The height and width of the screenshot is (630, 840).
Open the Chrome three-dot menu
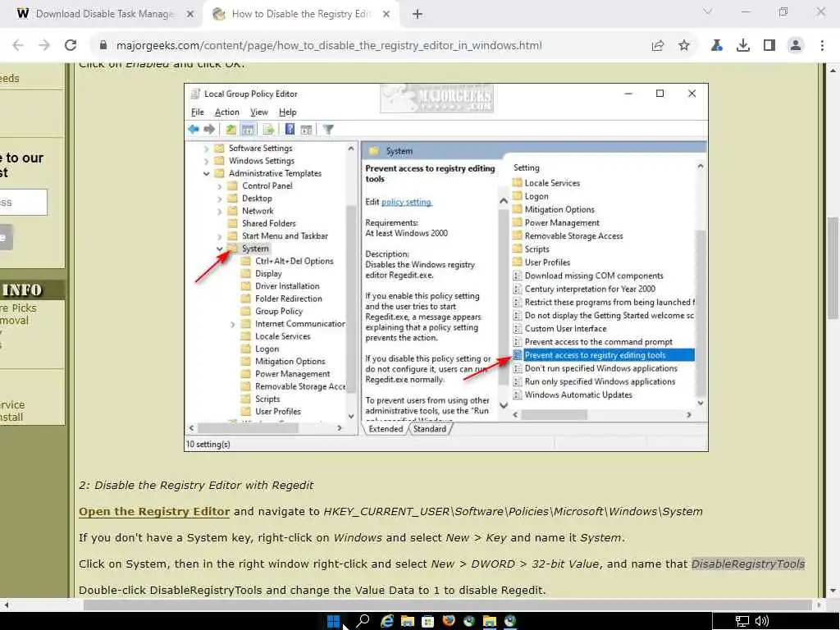[x=822, y=46]
